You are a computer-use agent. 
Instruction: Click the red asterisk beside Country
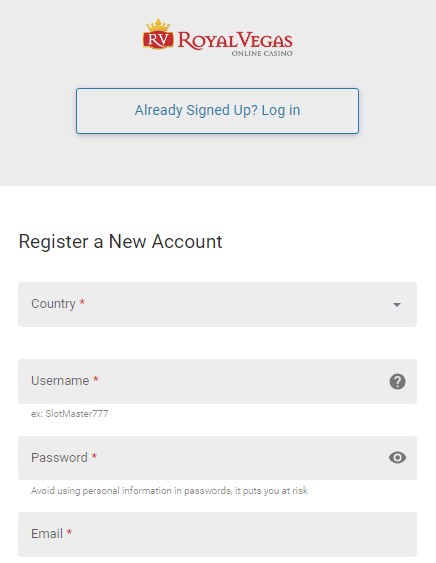(x=82, y=302)
